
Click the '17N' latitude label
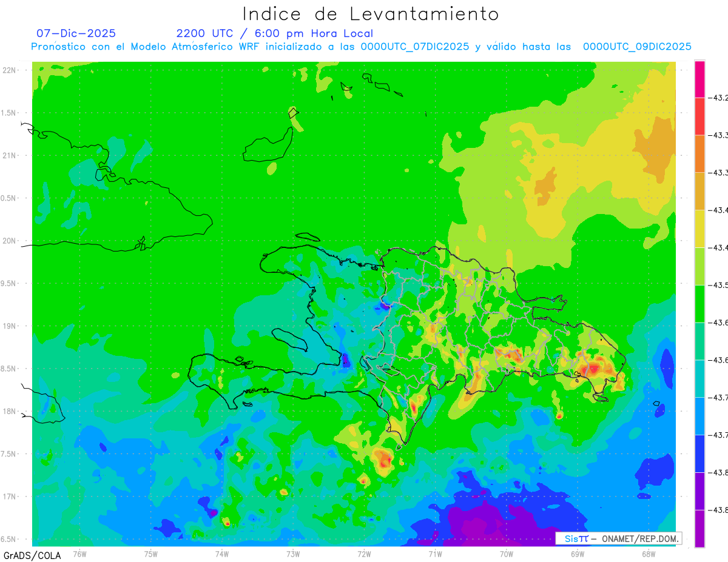[x=10, y=497]
